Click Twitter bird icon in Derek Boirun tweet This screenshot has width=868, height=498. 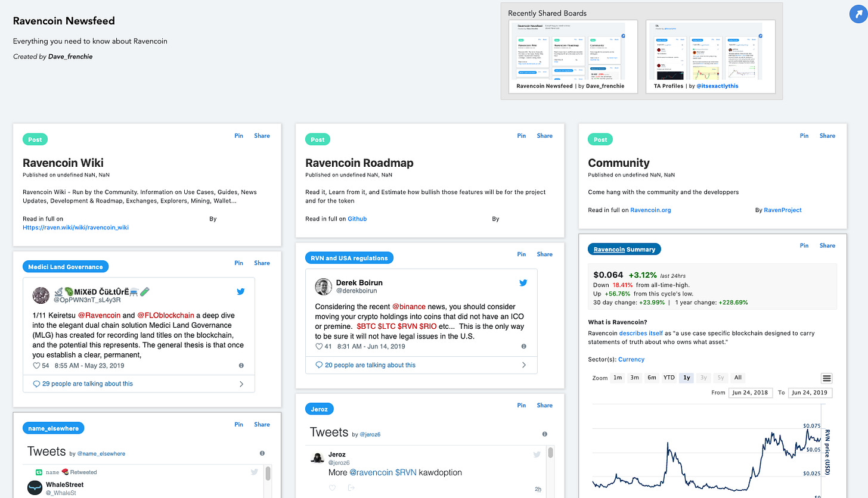523,283
